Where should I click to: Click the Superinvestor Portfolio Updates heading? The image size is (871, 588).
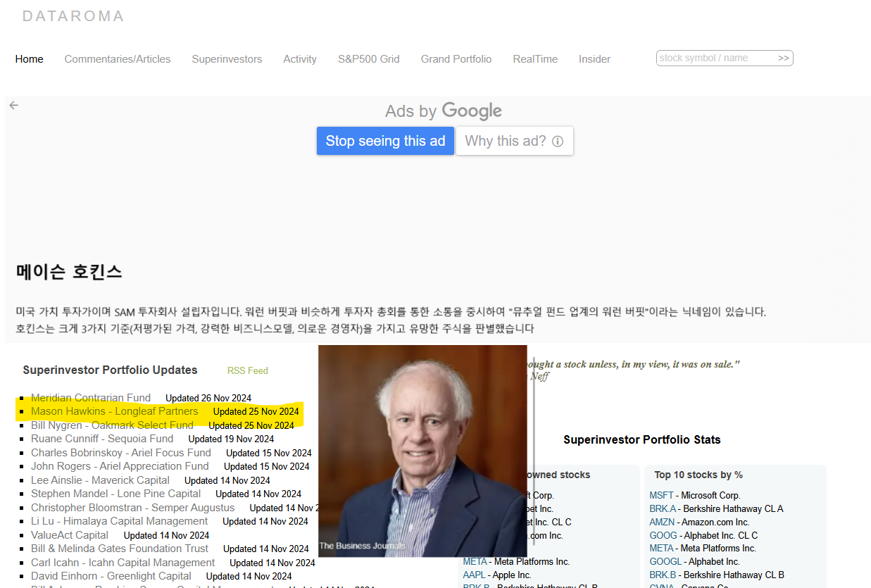click(x=110, y=370)
